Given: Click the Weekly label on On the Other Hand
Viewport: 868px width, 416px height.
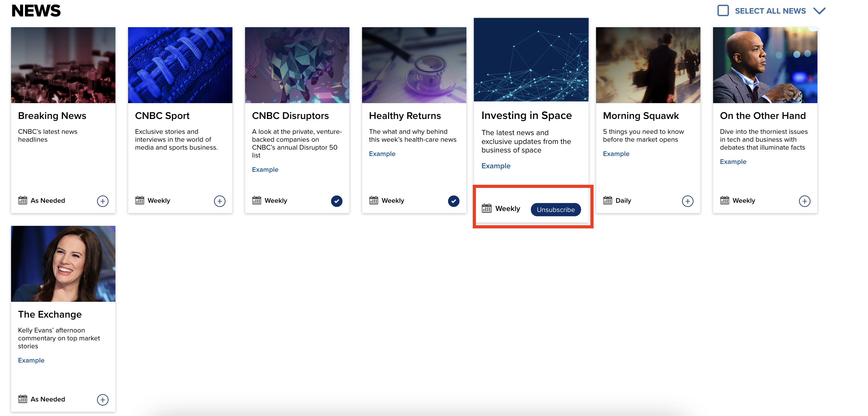Looking at the screenshot, I should [x=744, y=200].
